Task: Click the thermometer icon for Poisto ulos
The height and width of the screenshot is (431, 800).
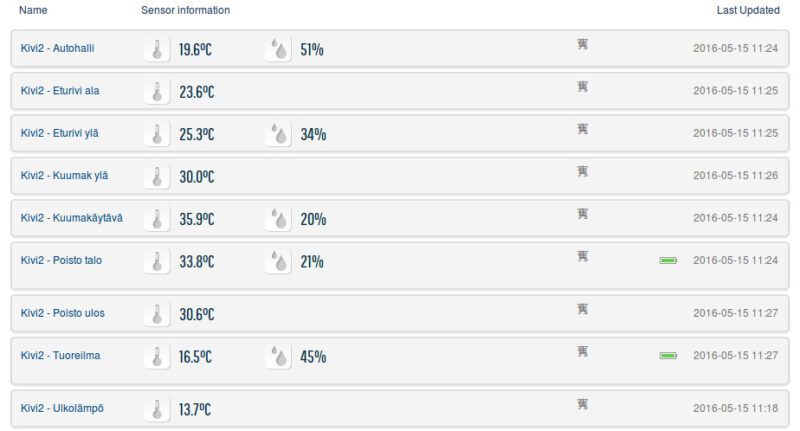Action: [156, 314]
